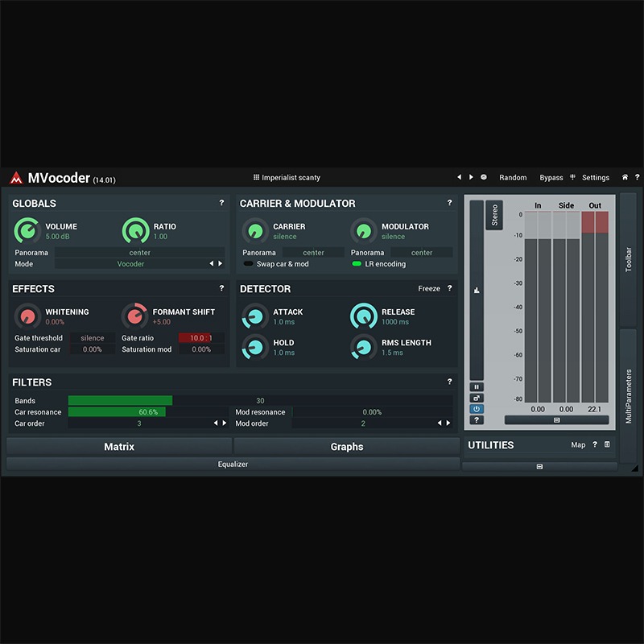The width and height of the screenshot is (644, 644).
Task: Click the Hold knob
Action: (255, 348)
